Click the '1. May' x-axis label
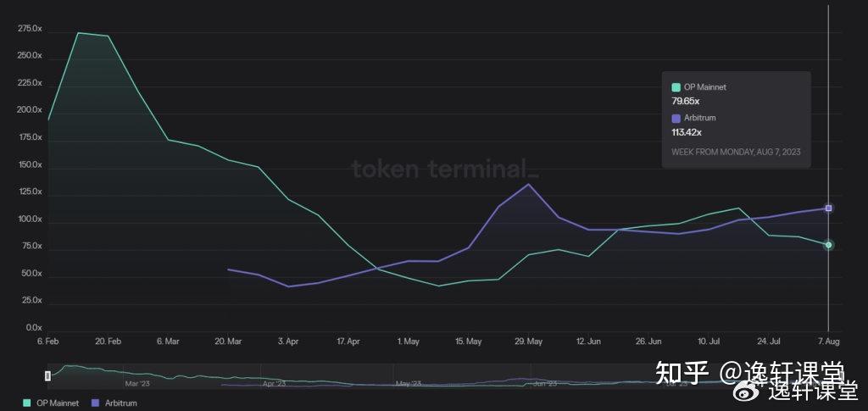This screenshot has height=411, width=868. [408, 342]
